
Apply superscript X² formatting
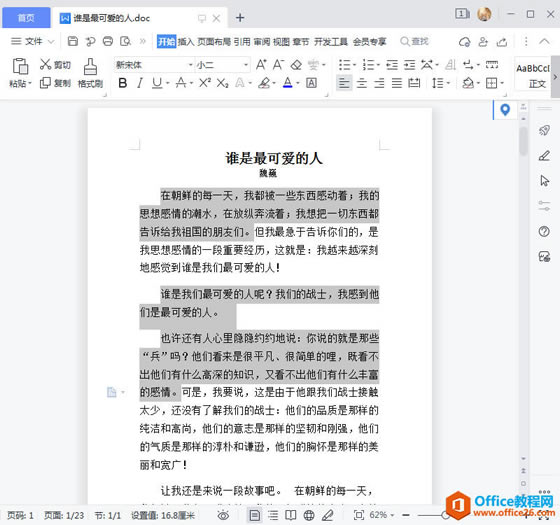(205, 83)
